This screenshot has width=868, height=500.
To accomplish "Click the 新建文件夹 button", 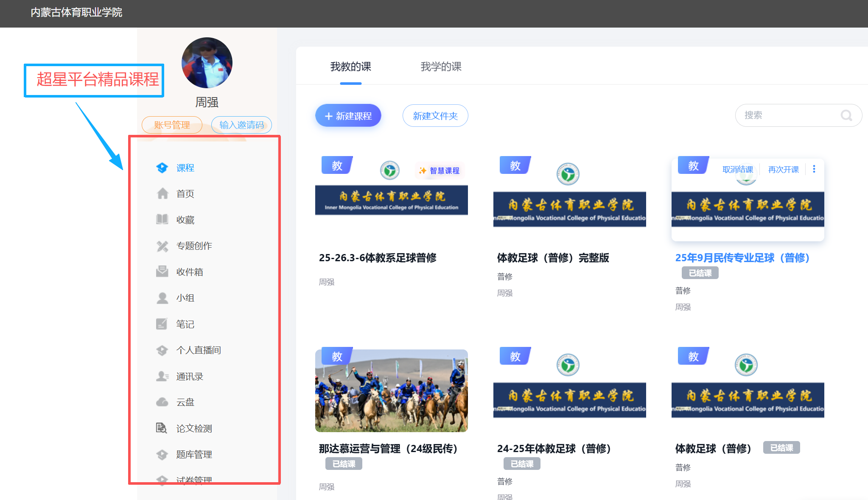I will [x=435, y=116].
